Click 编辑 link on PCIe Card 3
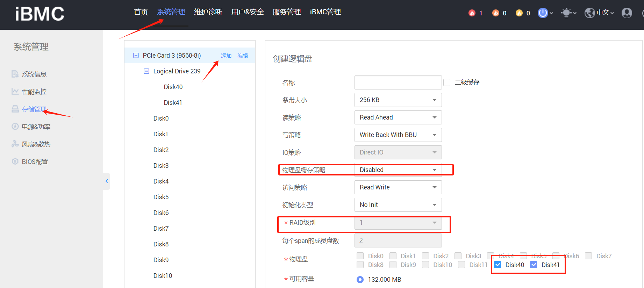The height and width of the screenshot is (288, 644). pos(243,56)
